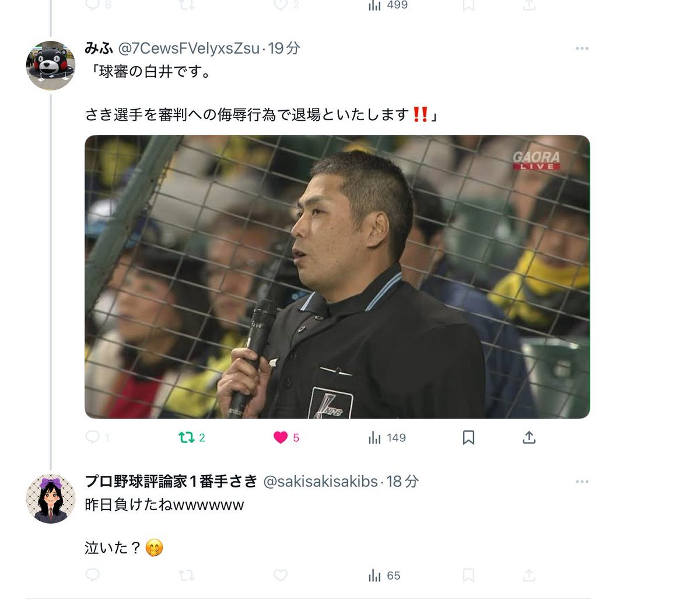Screen dimensions: 700x606
Task: Open プロ野球評論家1番手さき's profile avatar
Action: point(51,499)
